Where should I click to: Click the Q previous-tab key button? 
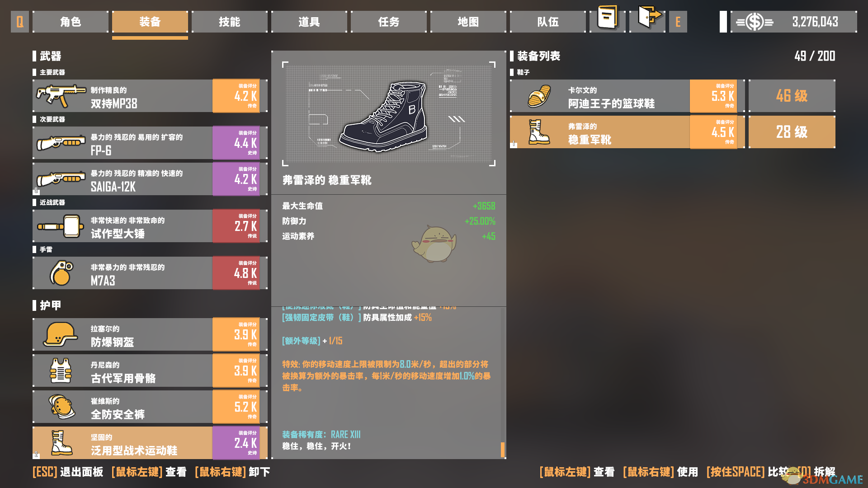pos(20,22)
